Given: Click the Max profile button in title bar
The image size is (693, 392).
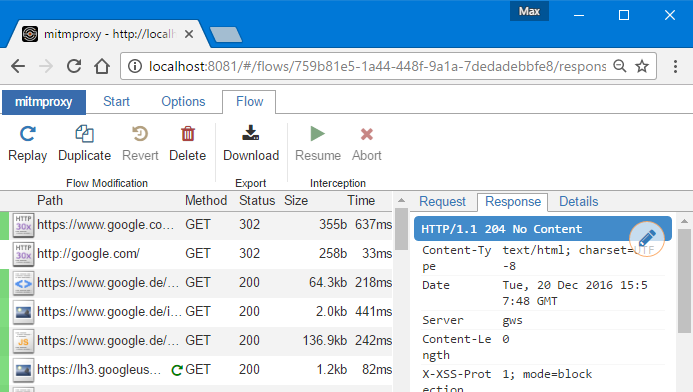Looking at the screenshot, I should 529,11.
